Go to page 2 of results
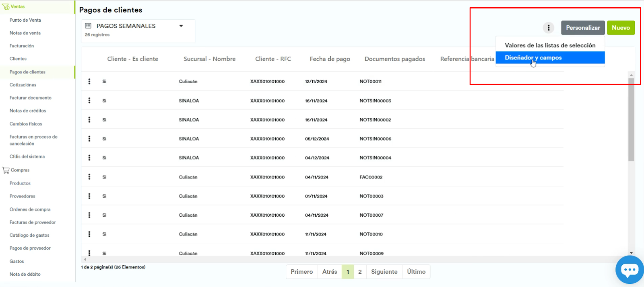644x287 pixels. tap(360, 272)
